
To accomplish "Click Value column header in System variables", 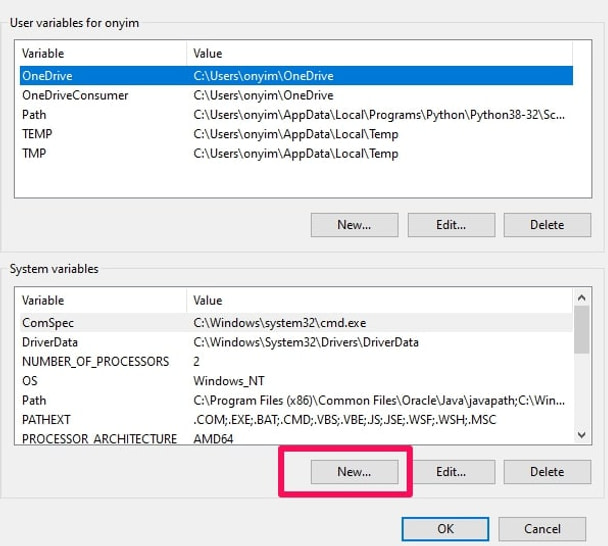I will (x=380, y=300).
